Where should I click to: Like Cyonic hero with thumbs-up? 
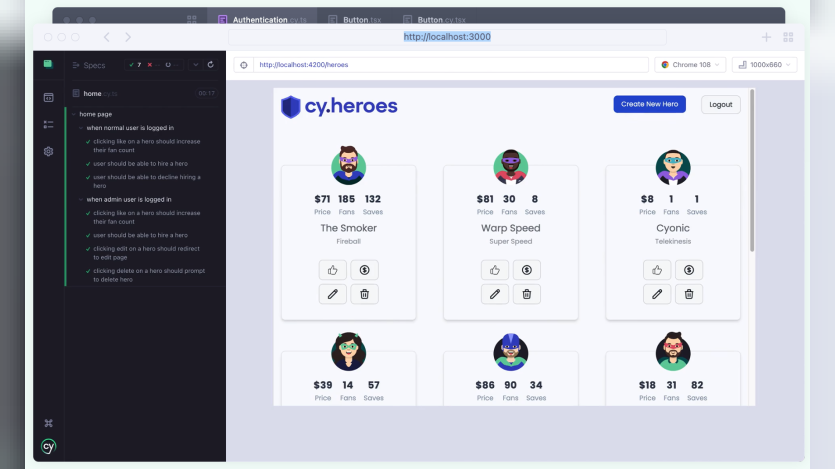pos(657,270)
